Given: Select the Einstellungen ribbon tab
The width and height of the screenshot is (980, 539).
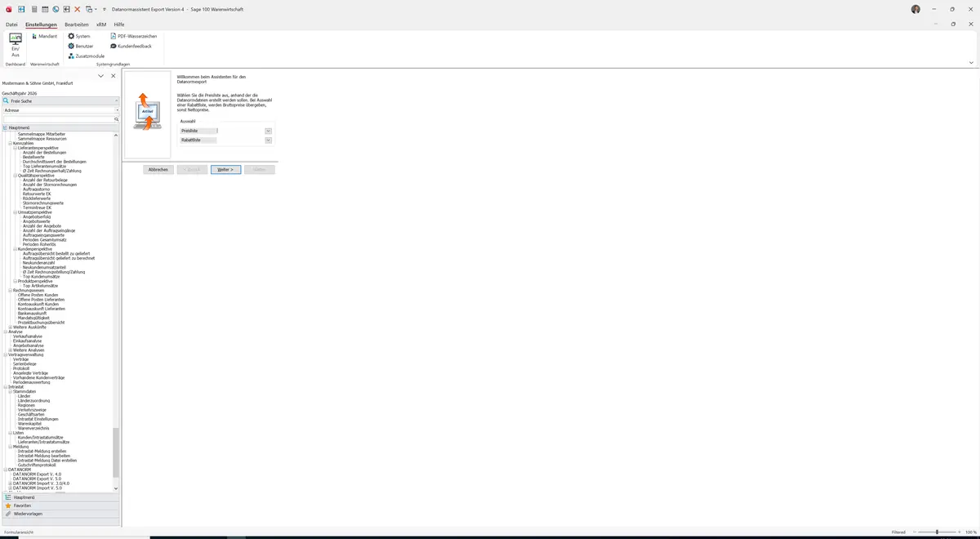Looking at the screenshot, I should coord(41,24).
